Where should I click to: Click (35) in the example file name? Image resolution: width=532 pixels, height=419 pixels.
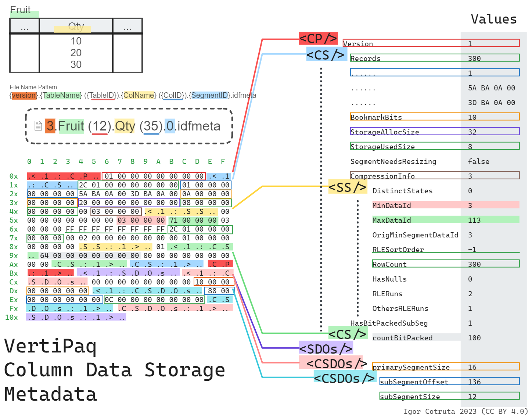click(151, 126)
